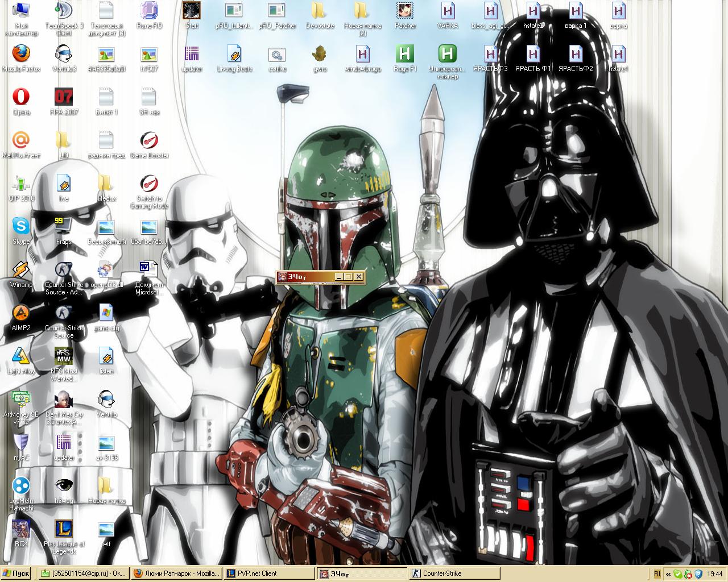Screen dimensions: 728x582
Task: Switch to QIP taskbar window
Action: click(x=84, y=573)
